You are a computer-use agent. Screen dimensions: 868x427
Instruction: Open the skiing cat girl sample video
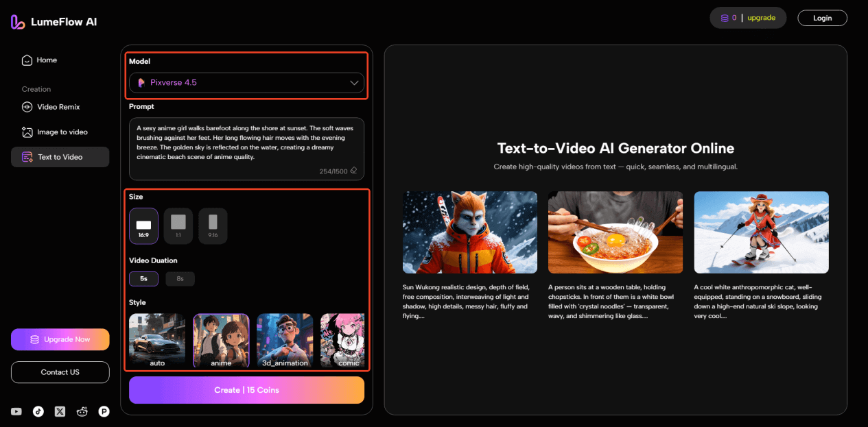[x=761, y=233]
